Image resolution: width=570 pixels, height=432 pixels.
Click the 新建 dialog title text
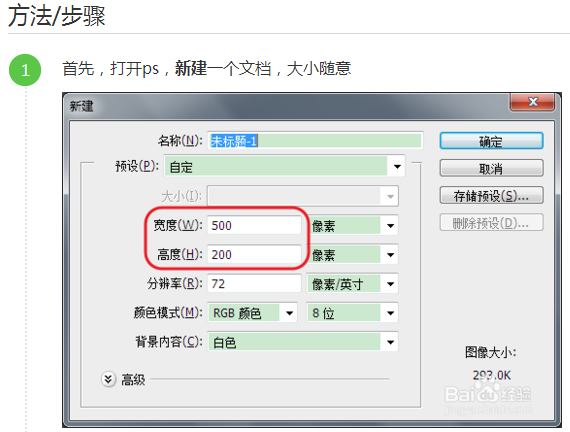pos(81,107)
